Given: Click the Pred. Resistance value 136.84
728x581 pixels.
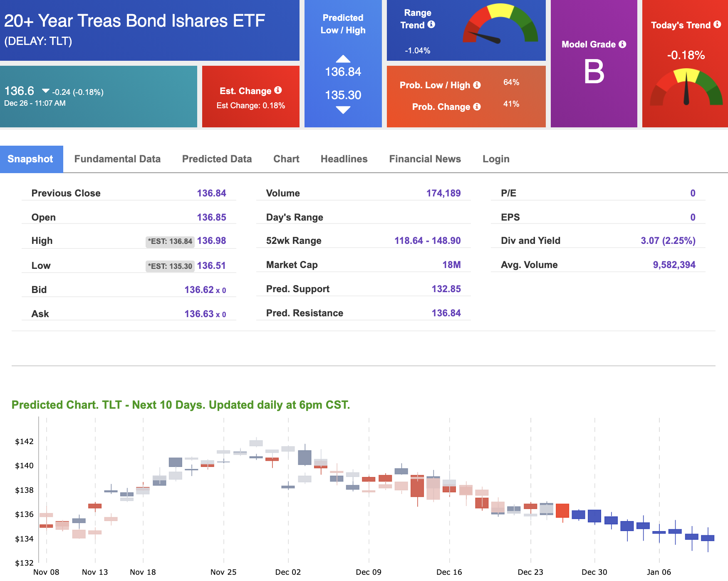Looking at the screenshot, I should click(446, 313).
